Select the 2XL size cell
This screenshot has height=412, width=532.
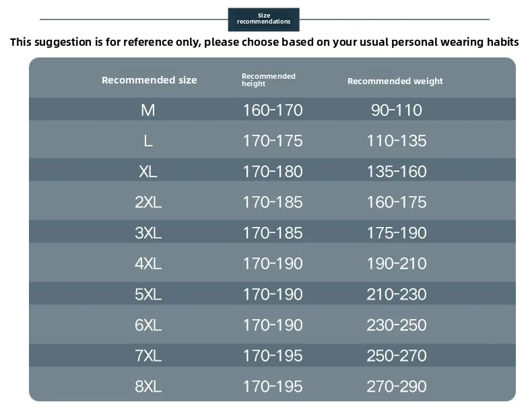pos(148,202)
